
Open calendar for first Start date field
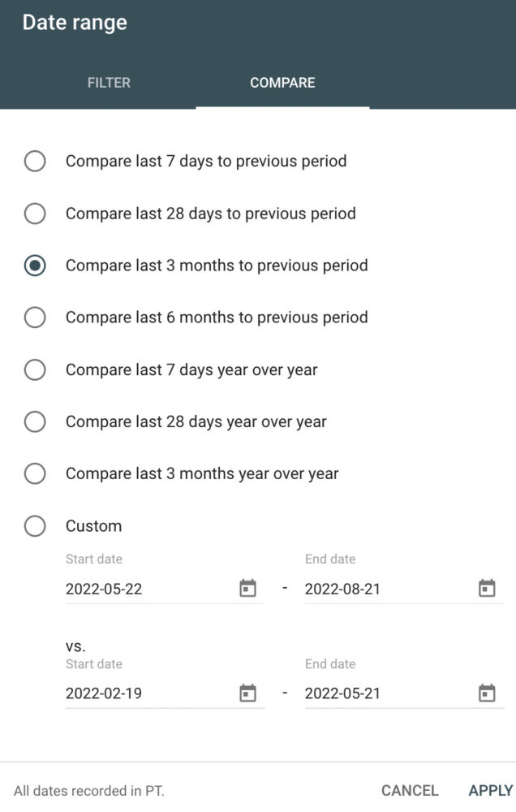[247, 589]
